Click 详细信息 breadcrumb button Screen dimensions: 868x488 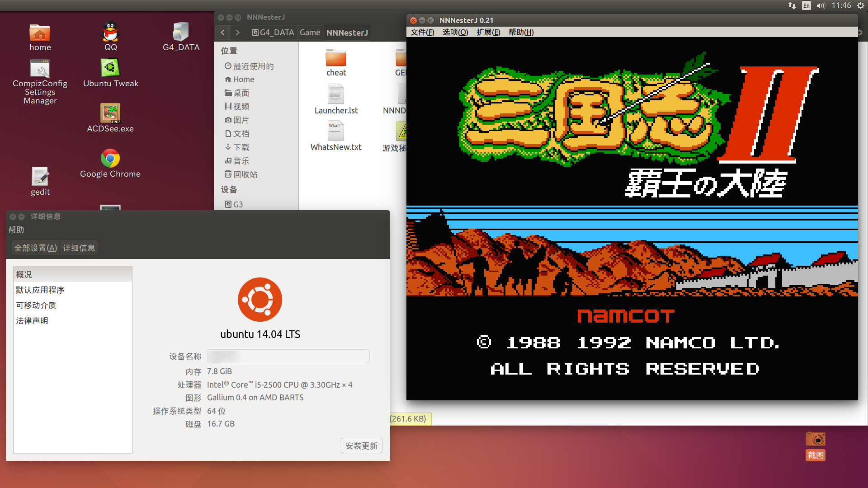(79, 248)
